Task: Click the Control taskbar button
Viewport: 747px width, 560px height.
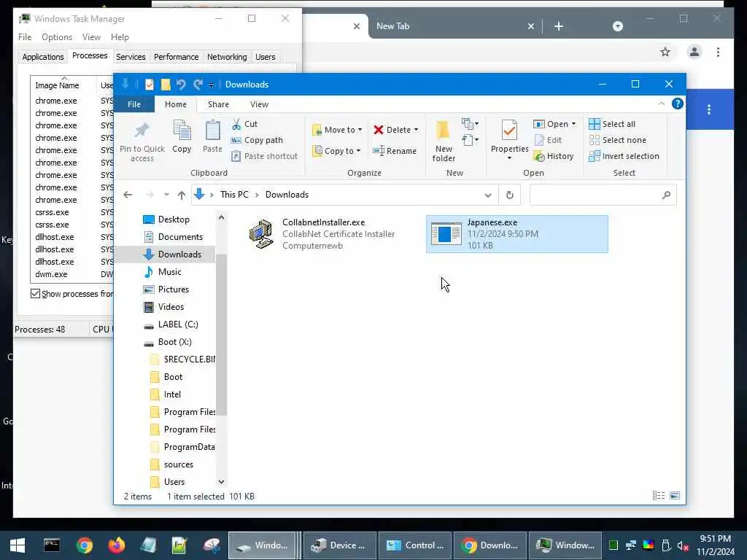Action: tap(414, 545)
